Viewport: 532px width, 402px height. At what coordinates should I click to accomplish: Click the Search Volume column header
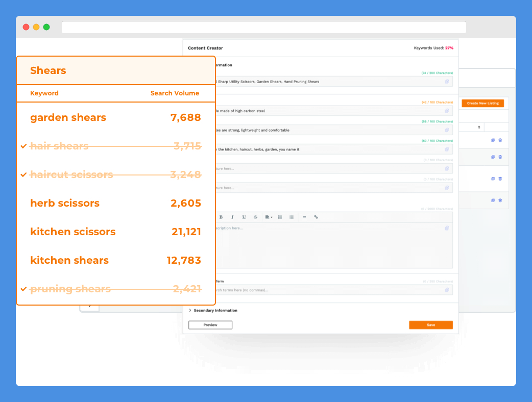(175, 93)
